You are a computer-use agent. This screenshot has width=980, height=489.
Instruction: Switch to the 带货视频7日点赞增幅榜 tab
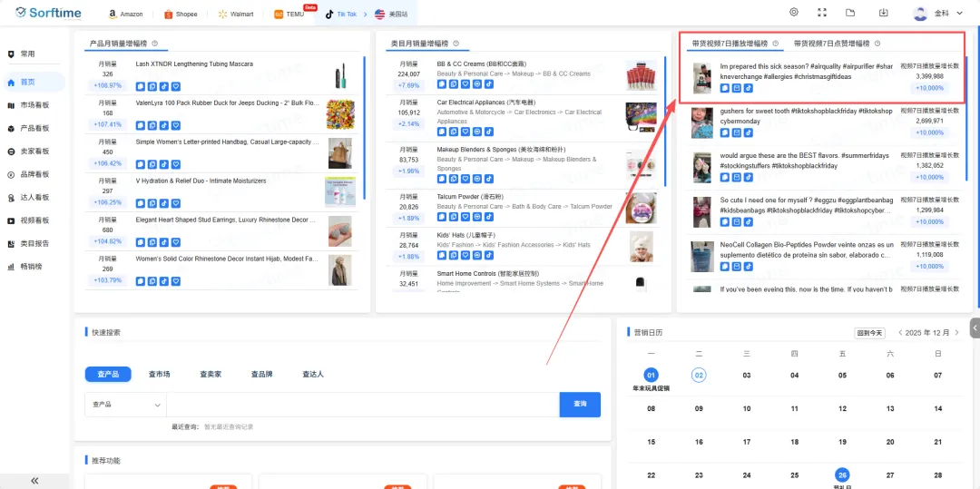tap(831, 44)
